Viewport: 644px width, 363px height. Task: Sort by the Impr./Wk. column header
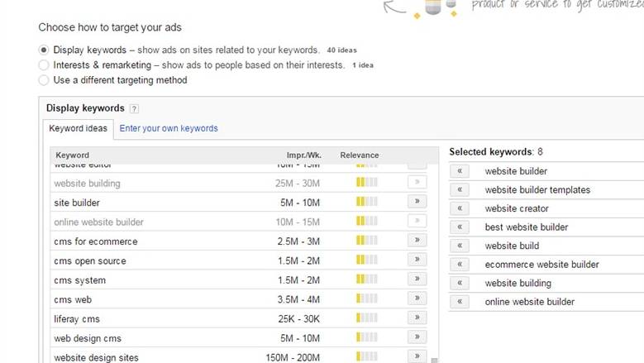(x=303, y=155)
